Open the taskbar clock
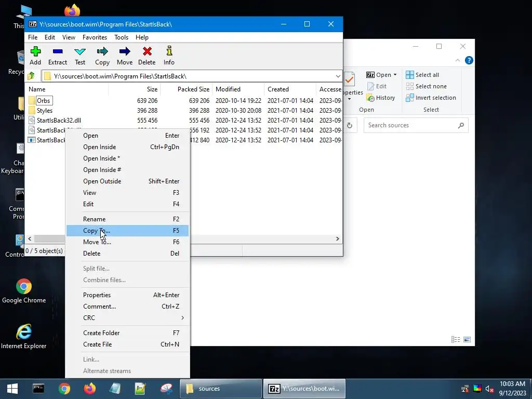The width and height of the screenshot is (532, 399). (x=512, y=389)
